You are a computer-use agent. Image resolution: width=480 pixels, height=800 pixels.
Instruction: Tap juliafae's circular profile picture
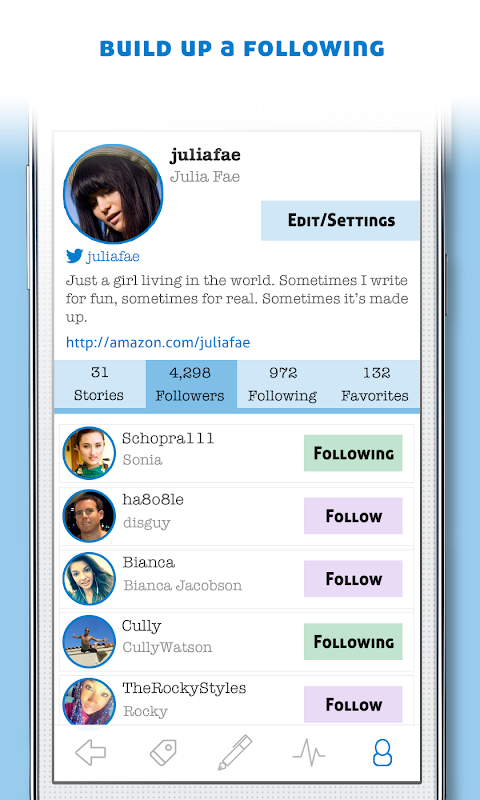pos(113,194)
